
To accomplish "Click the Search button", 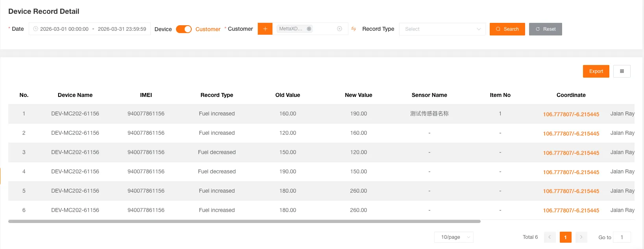I will (507, 29).
